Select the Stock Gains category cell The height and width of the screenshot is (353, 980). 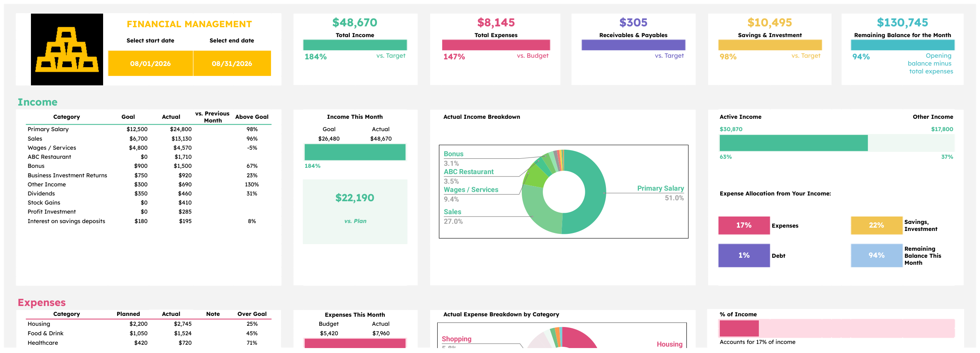click(44, 203)
